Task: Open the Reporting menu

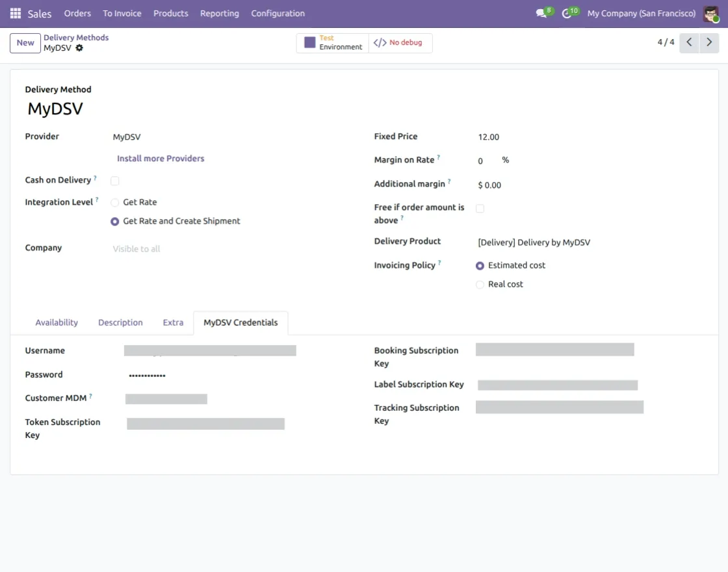Action: (220, 14)
